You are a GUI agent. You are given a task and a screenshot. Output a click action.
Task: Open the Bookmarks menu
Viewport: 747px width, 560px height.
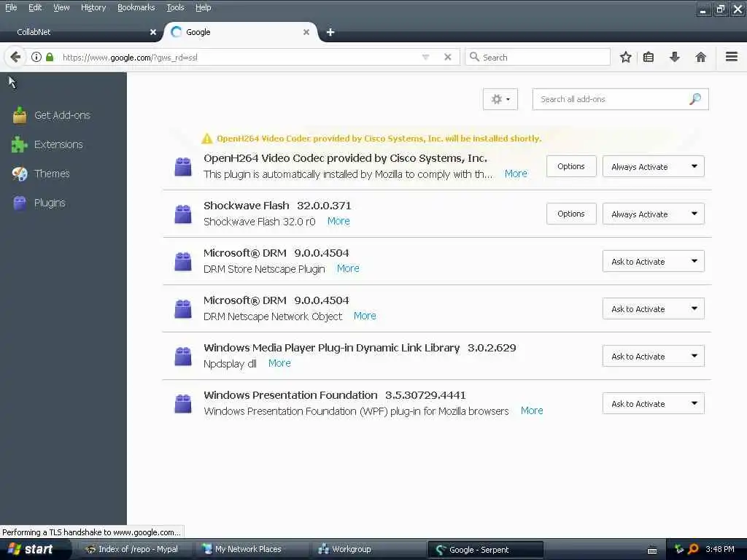coord(136,7)
